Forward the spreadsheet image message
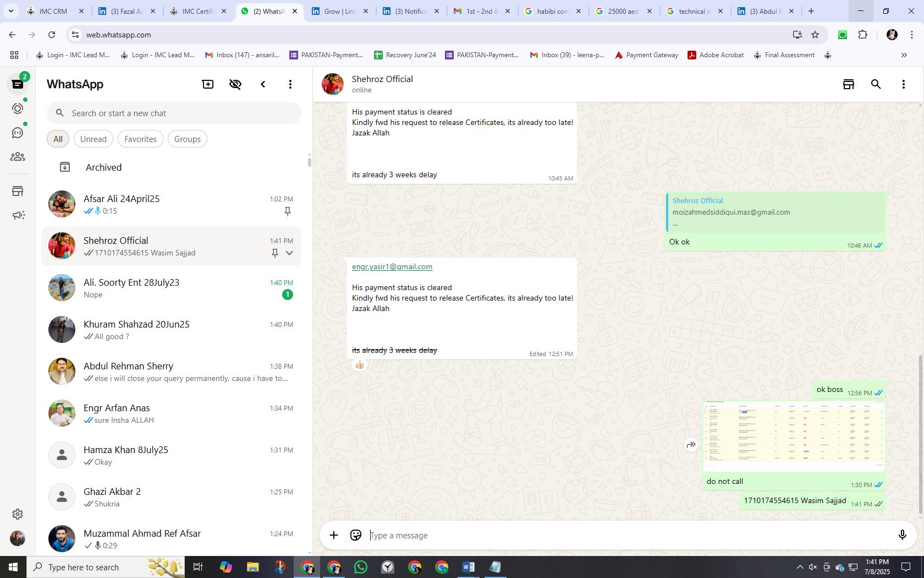This screenshot has height=578, width=924. click(x=691, y=445)
